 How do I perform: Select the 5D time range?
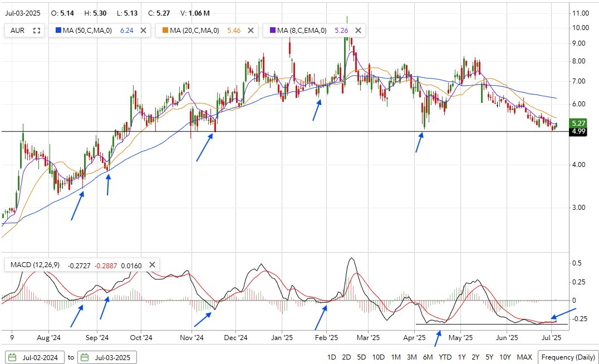(361, 357)
